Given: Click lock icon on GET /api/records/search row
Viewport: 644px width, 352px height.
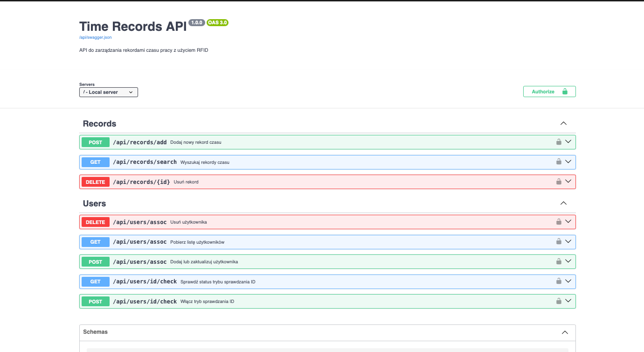Looking at the screenshot, I should click(558, 162).
